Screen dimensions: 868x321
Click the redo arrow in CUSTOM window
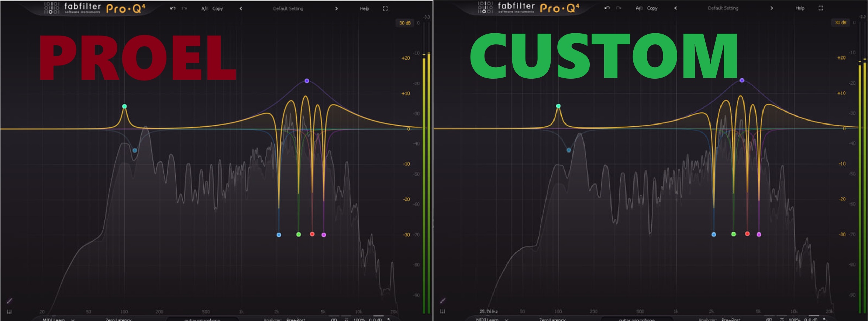point(619,8)
